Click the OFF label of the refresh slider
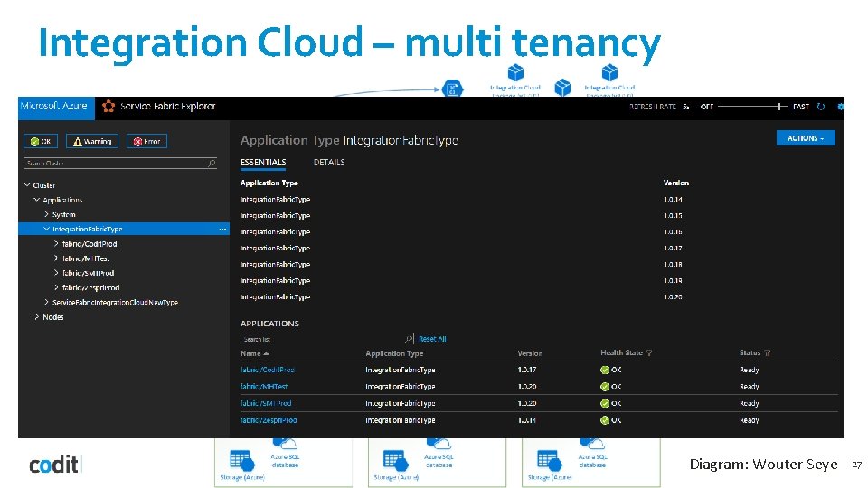Image resolution: width=868 pixels, height=488 pixels. (707, 107)
